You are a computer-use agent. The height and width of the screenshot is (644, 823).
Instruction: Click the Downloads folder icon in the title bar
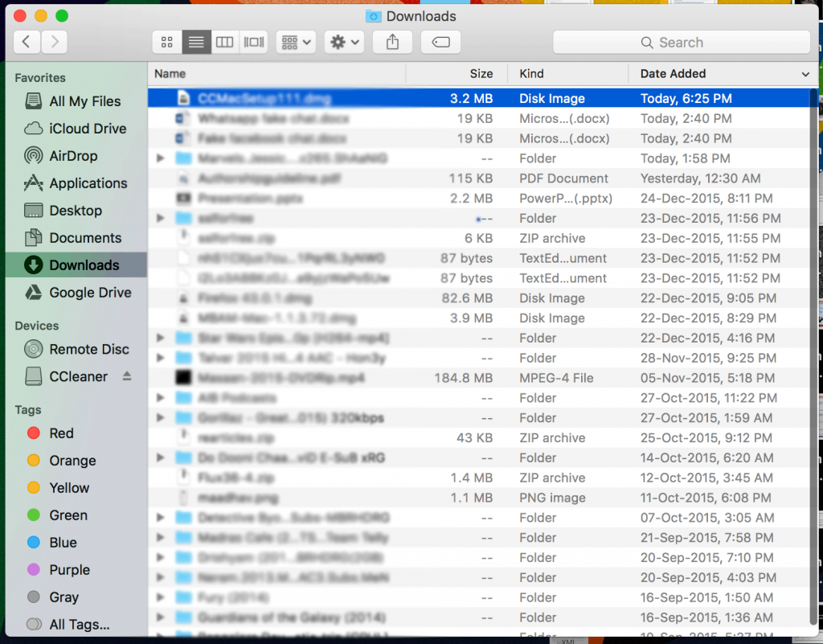(373, 16)
